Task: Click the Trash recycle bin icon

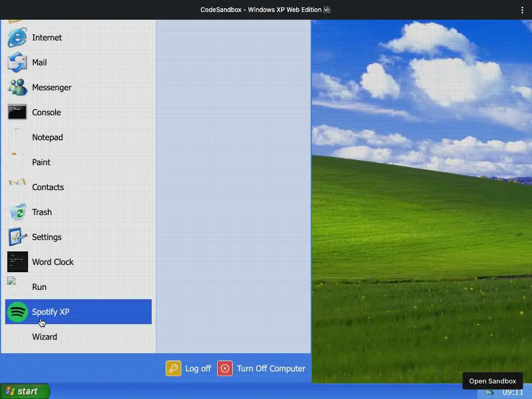Action: point(17,212)
